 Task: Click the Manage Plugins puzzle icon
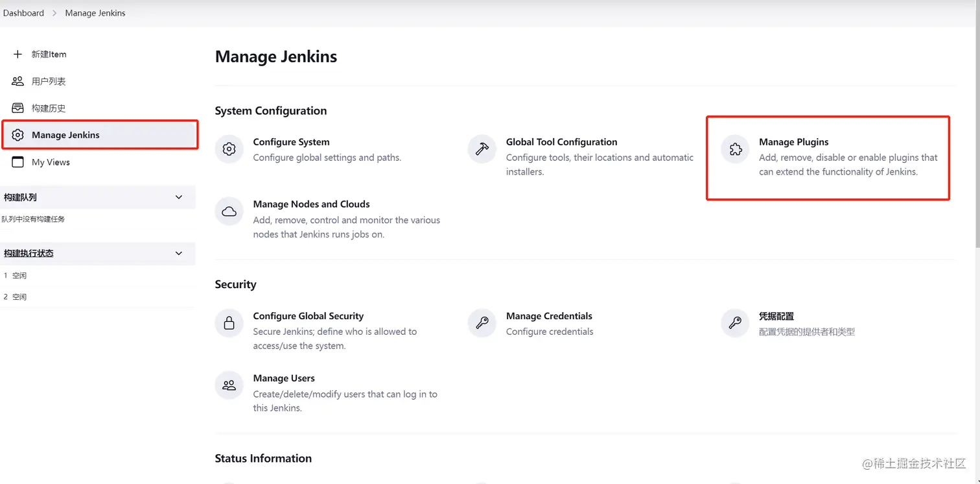[735, 149]
